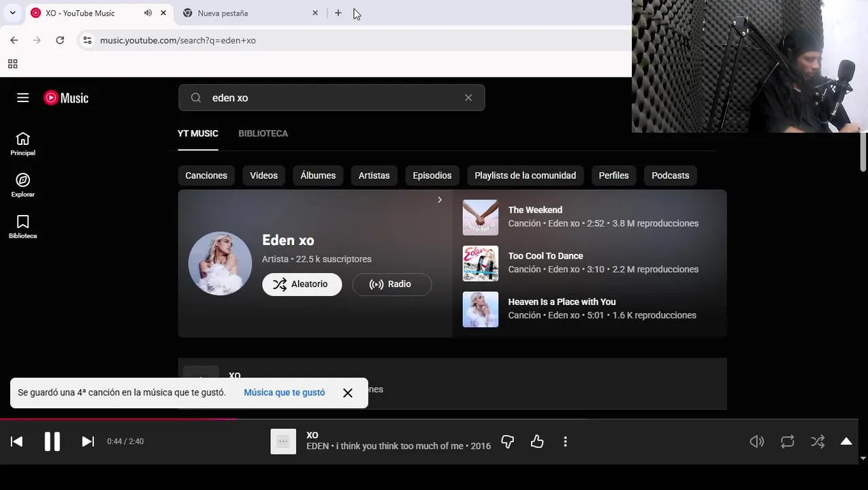Go back in browser history
The width and height of the screenshot is (868, 490).
click(14, 40)
